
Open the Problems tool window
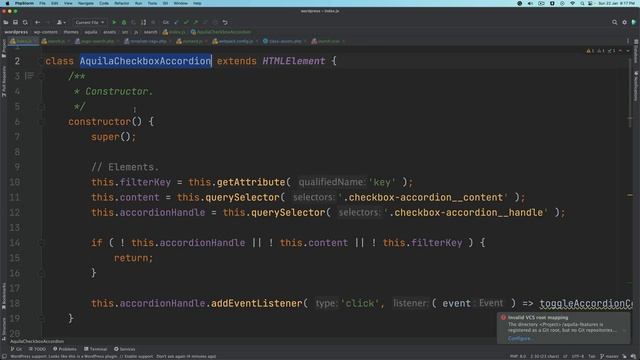coord(65,349)
